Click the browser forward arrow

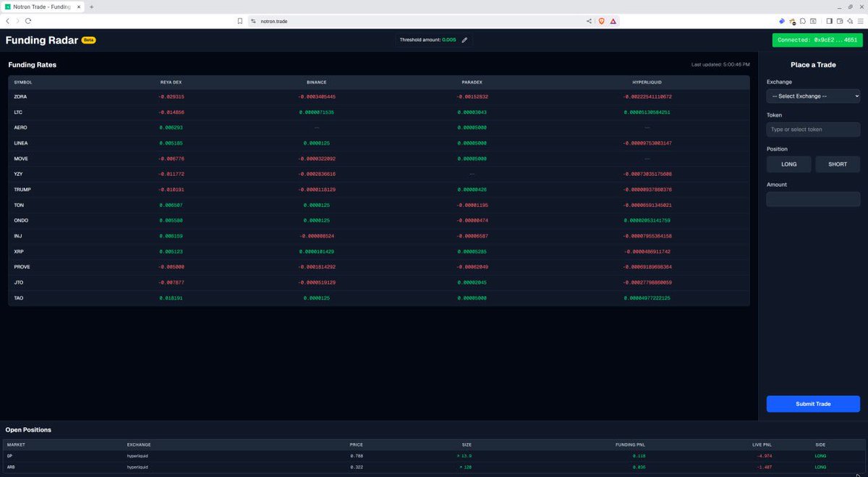17,21
